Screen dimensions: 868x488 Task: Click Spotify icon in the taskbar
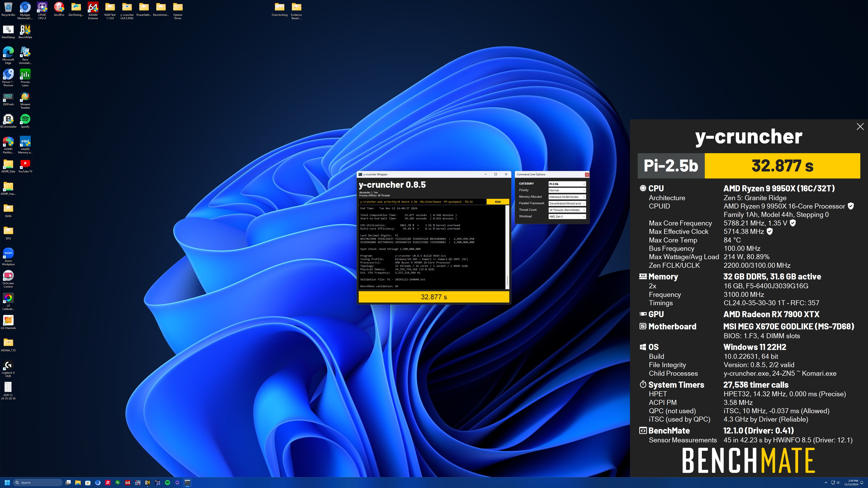point(167,483)
